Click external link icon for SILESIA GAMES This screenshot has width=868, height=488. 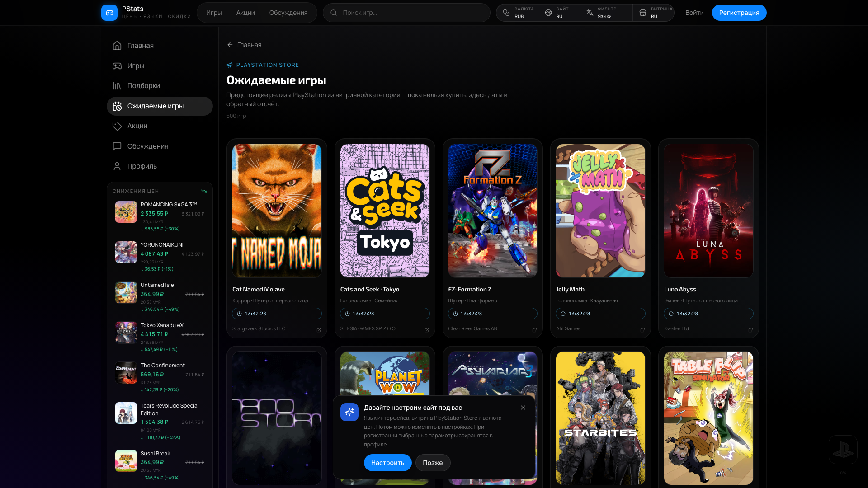coord(427,330)
